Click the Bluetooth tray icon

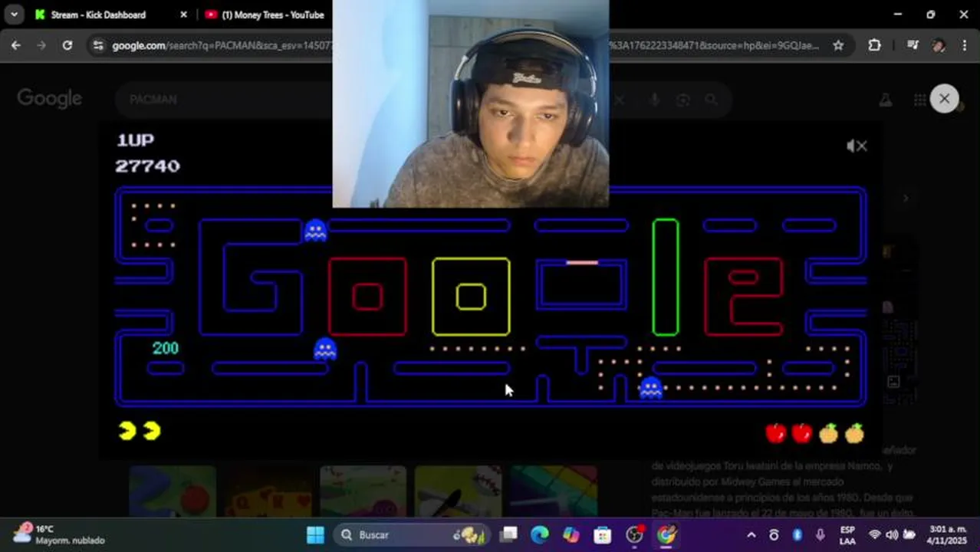tap(797, 534)
